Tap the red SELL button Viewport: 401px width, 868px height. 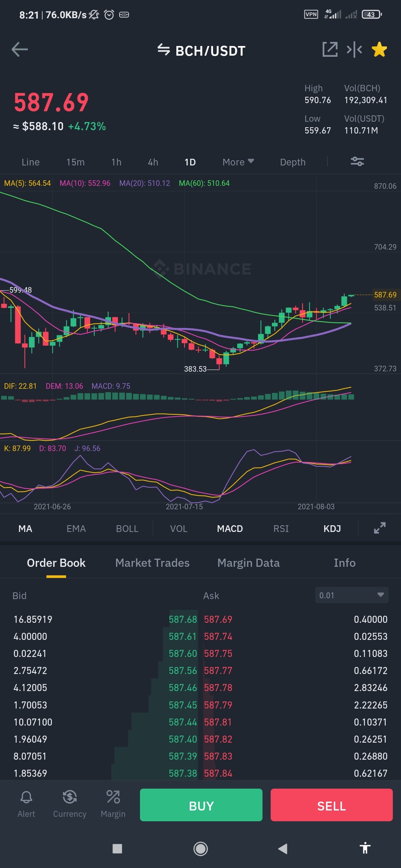[332, 805]
